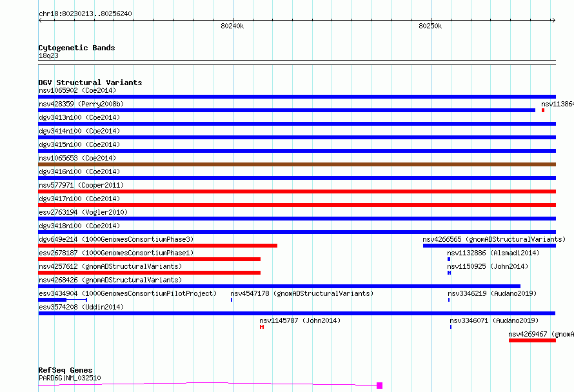Viewport: 574px width, 392px height.
Task: Open the nsv1150925 (John2014) variant
Action: pos(488,266)
